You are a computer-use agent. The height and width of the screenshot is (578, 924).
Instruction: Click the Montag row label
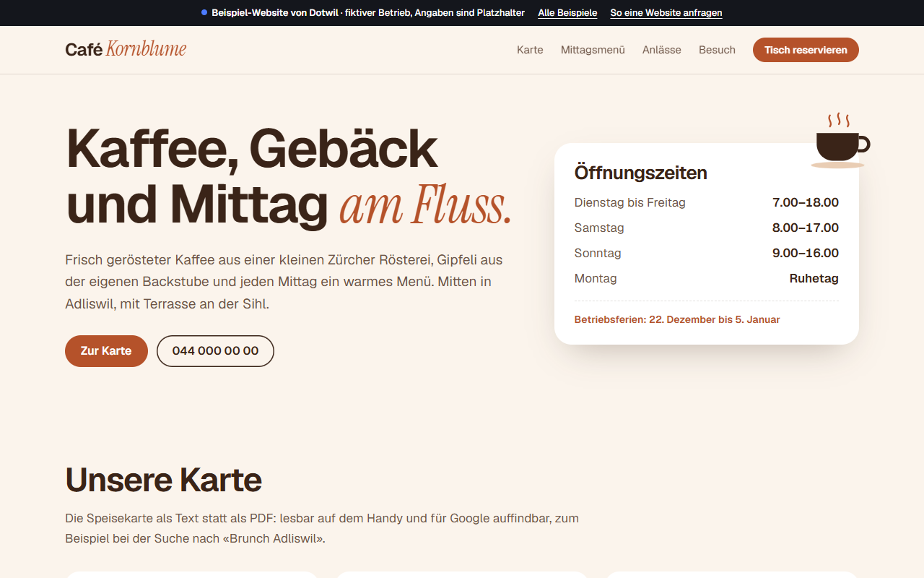point(596,278)
